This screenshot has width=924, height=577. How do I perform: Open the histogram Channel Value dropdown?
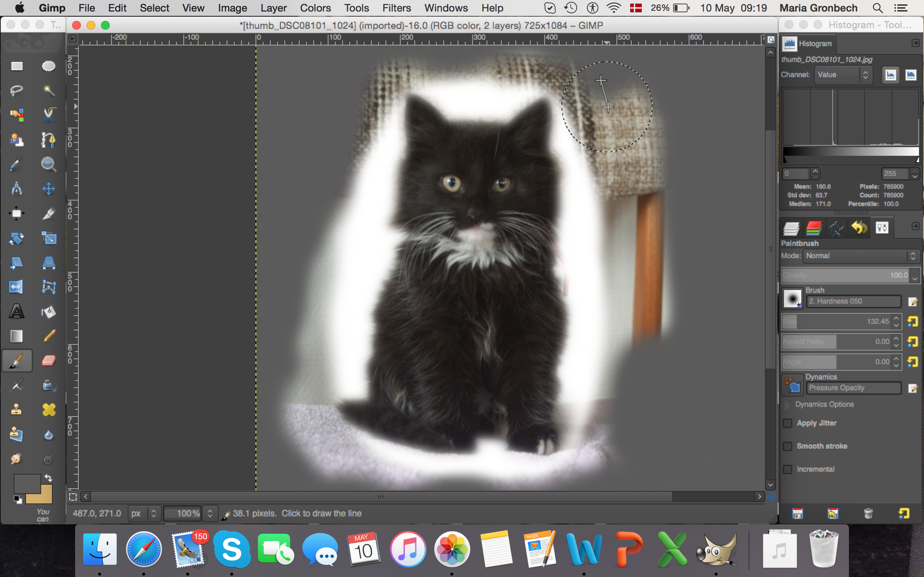(843, 75)
